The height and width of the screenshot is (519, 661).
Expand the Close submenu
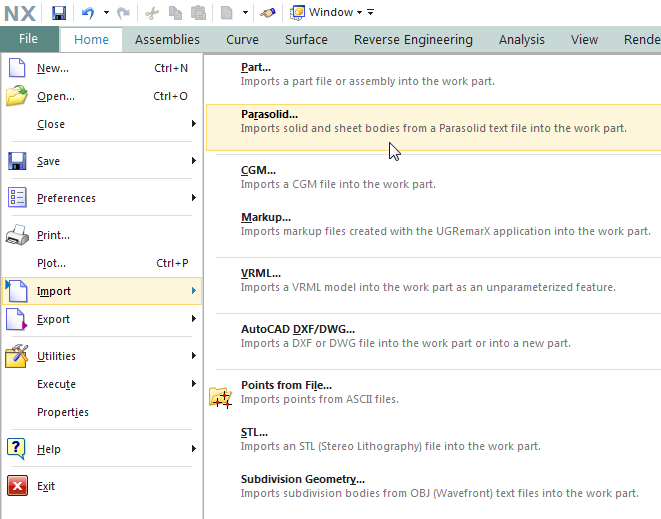pos(102,124)
